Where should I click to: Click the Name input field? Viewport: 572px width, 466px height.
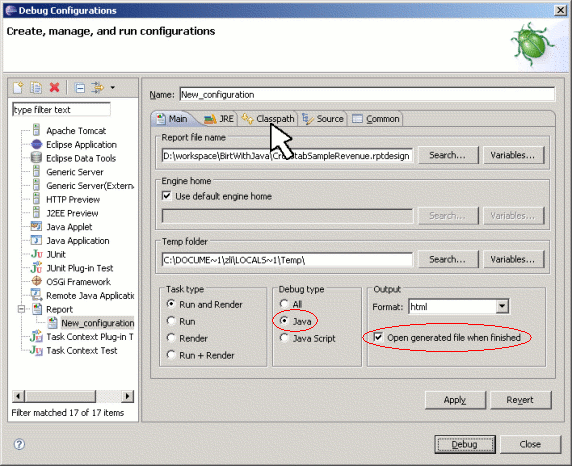coord(367,95)
